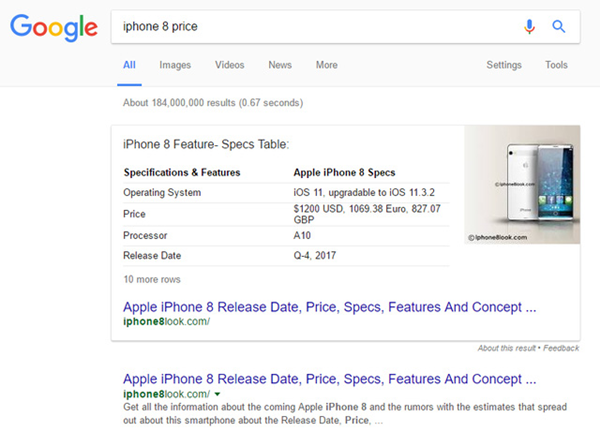
Task: Click the green dropdown arrow beside iphone8look.com
Action: pos(217,394)
